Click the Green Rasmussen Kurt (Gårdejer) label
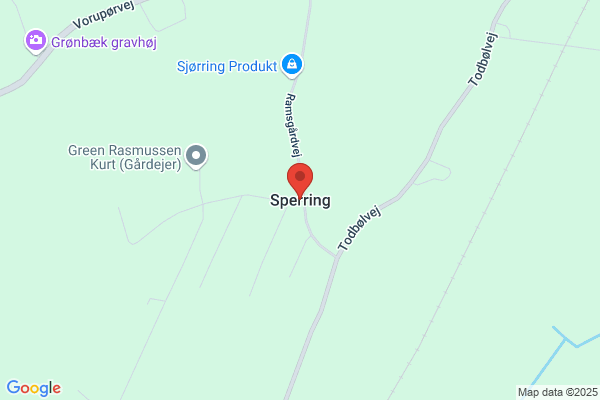Viewport: 600px width, 400px height. coord(124,157)
